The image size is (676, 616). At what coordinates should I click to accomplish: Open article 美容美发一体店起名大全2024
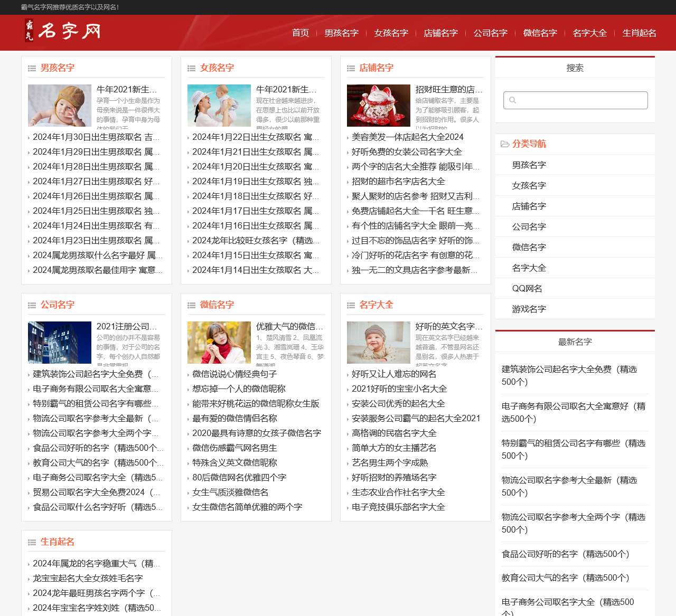point(407,137)
